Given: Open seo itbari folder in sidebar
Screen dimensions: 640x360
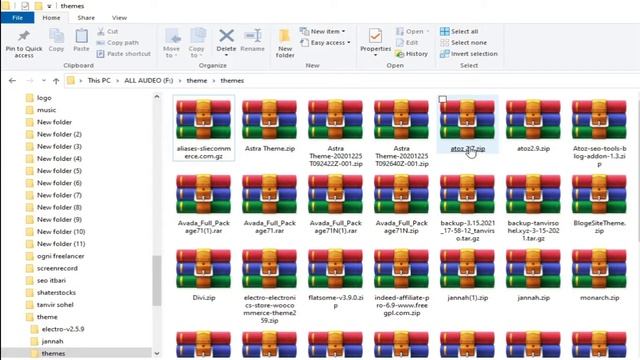Looking at the screenshot, I should click(51, 280).
